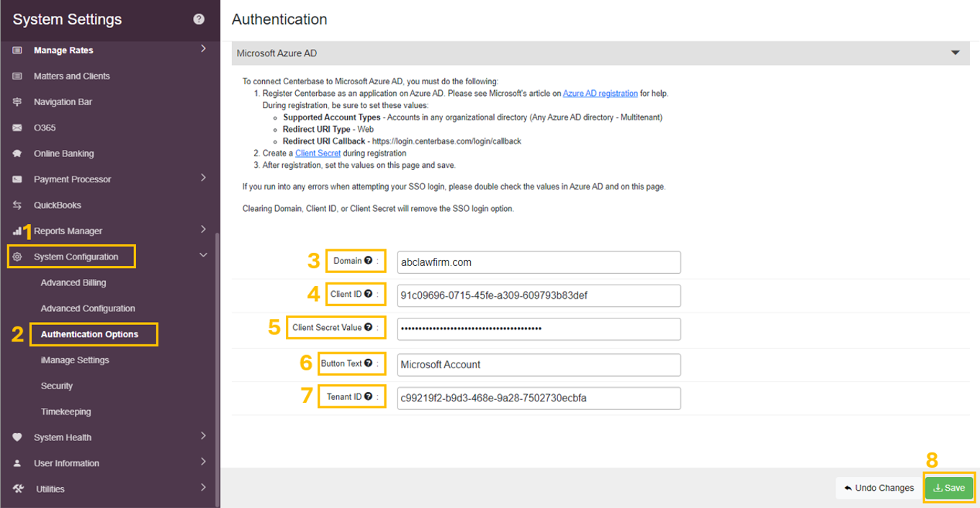Click the Utilities sidebar label
The height and width of the screenshot is (508, 980).
point(50,489)
